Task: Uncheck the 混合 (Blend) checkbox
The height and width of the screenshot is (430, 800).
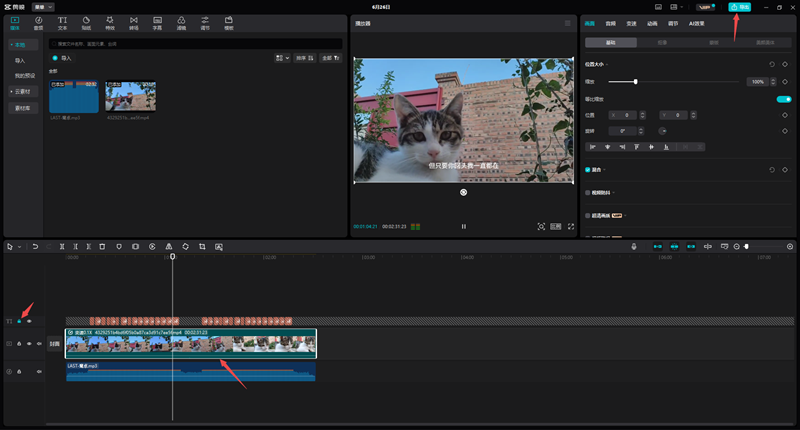Action: point(588,170)
